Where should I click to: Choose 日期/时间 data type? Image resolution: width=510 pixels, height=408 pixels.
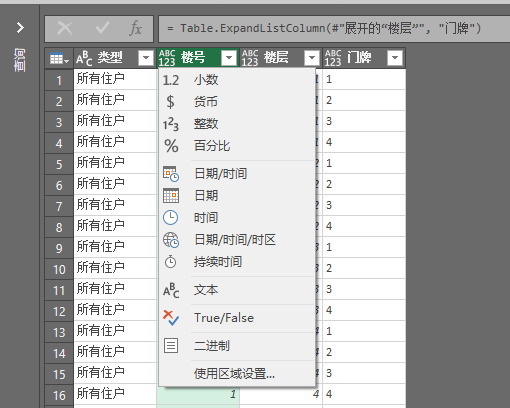[237, 174]
